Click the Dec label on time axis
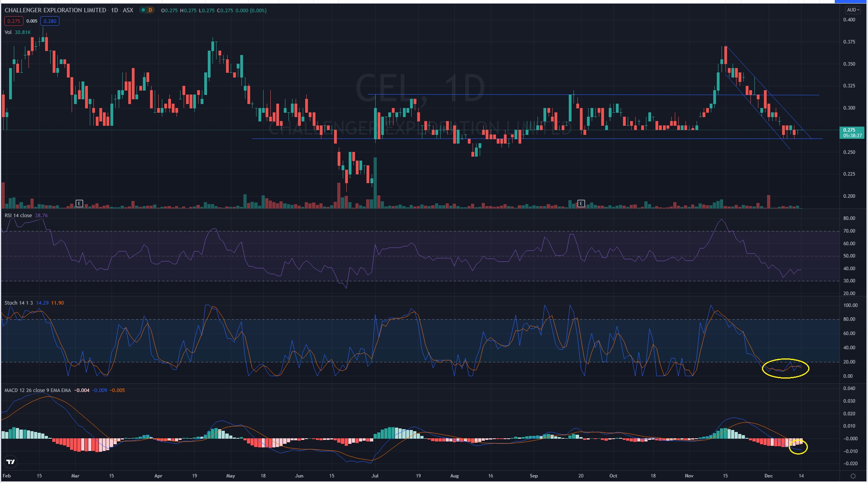Image resolution: width=868 pixels, height=483 pixels. click(x=769, y=476)
